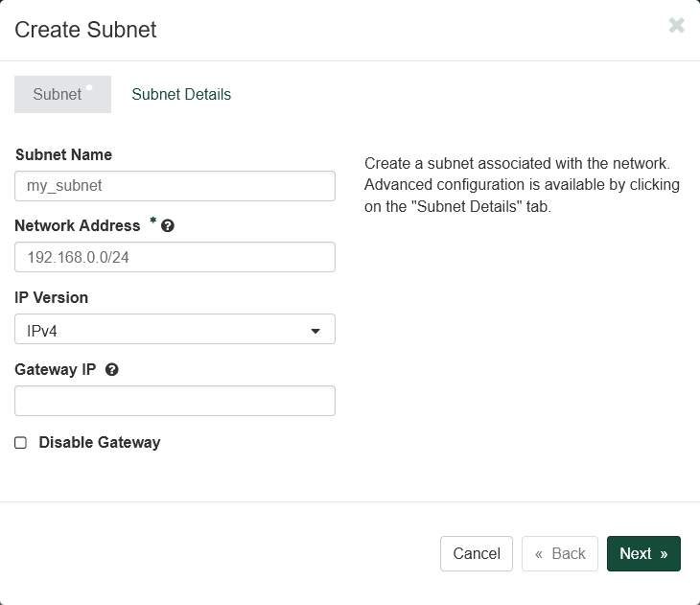Click into the Network Address field
Image resolution: width=700 pixels, height=605 pixels.
(x=175, y=257)
